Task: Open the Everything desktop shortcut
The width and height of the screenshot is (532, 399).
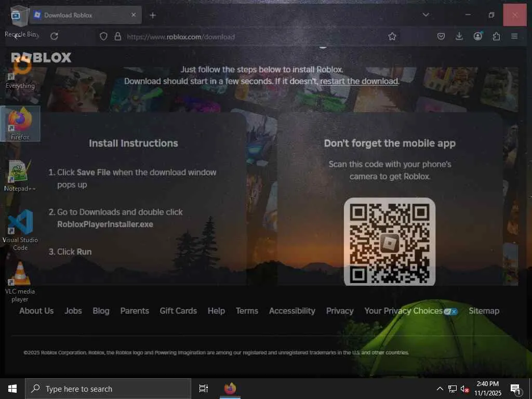Action: point(20,72)
